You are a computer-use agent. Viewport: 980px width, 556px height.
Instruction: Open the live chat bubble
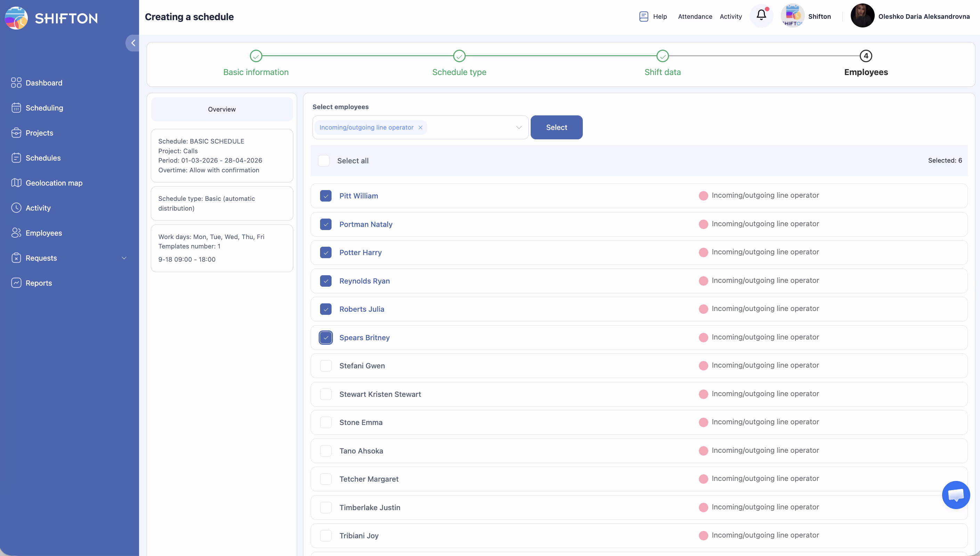(x=956, y=495)
